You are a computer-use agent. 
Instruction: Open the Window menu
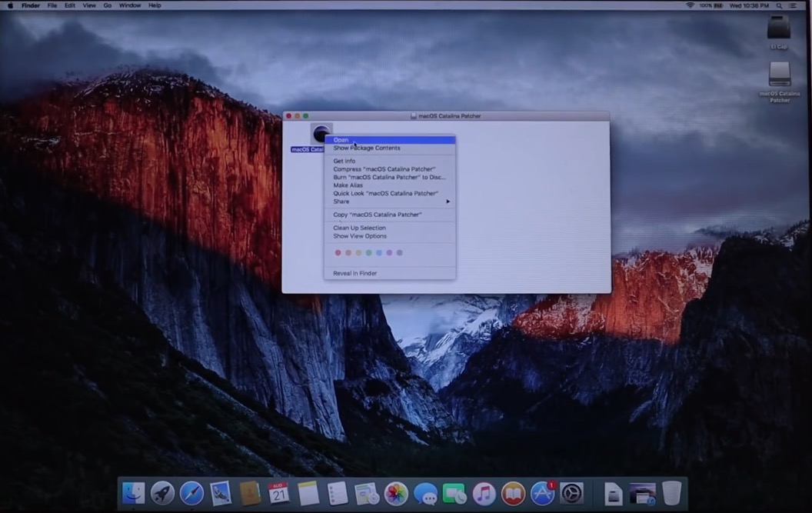tap(129, 5)
